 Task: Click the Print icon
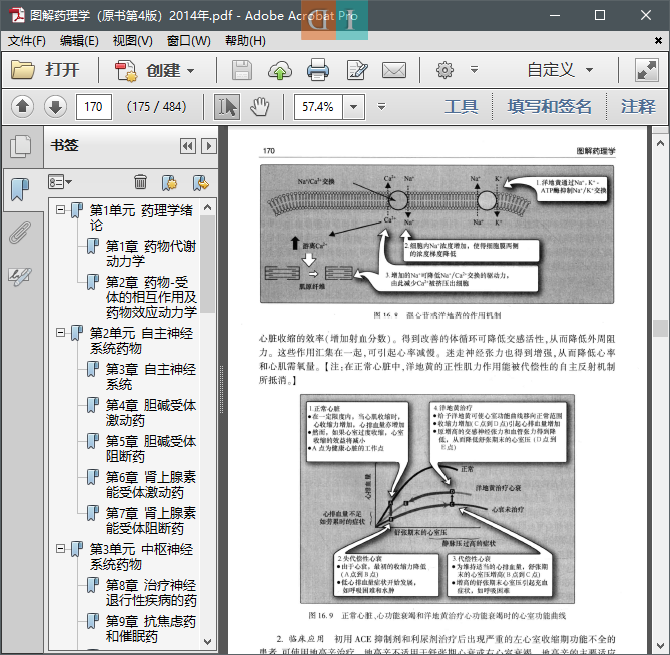coord(317,70)
